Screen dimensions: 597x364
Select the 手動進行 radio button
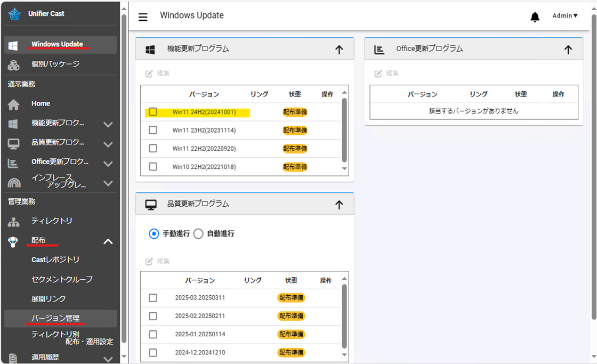pos(154,234)
